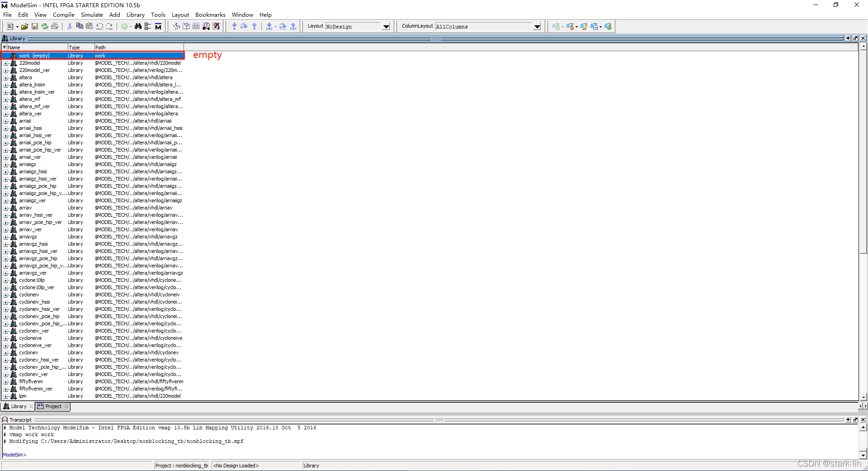Screen dimensions: 868x471
Task: Close the Transcript pane
Action: coord(863,419)
